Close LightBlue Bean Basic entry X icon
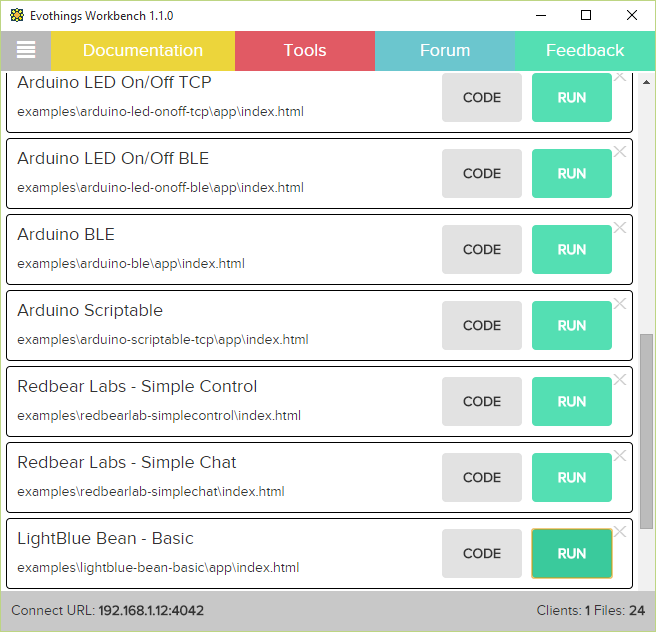 click(620, 532)
